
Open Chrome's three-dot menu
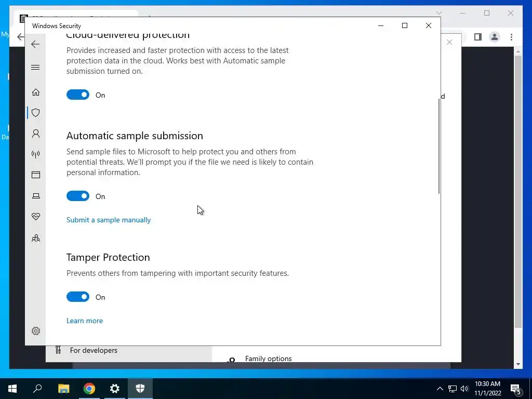(x=511, y=37)
